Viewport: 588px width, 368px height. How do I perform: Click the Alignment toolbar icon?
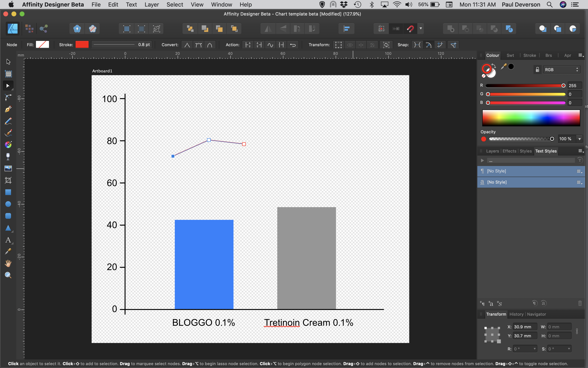[x=346, y=29]
